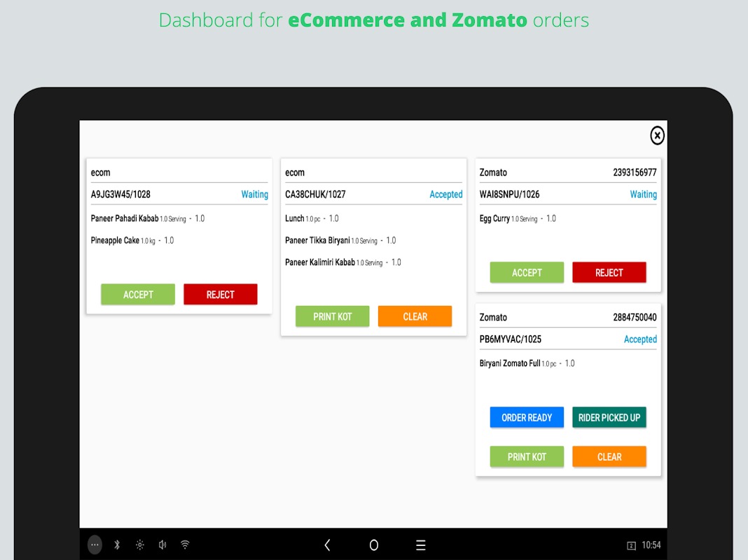748x560 pixels.
Task: Accept Zomato order WAI8SNPU/1026
Action: (x=527, y=272)
